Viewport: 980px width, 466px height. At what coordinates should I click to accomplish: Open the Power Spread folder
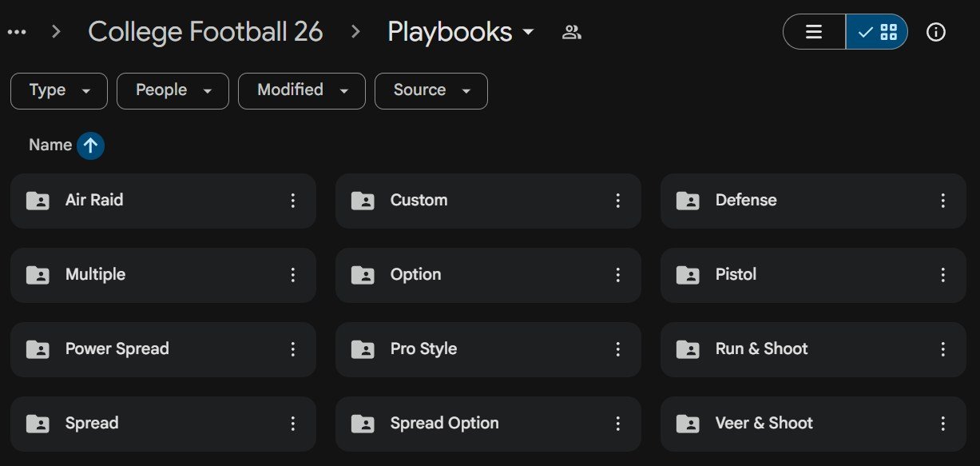click(x=163, y=349)
